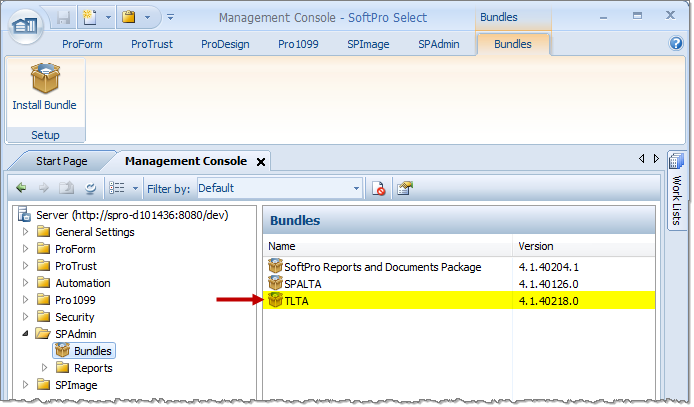This screenshot has height=407, width=694.
Task: Click the Open folder icon in quick access toolbar
Action: click(129, 18)
